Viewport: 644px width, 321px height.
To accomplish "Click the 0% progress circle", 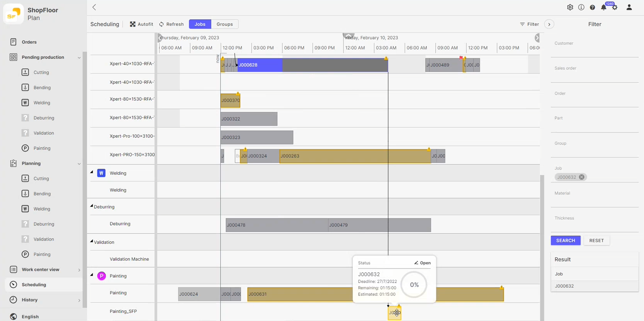I will [x=414, y=285].
